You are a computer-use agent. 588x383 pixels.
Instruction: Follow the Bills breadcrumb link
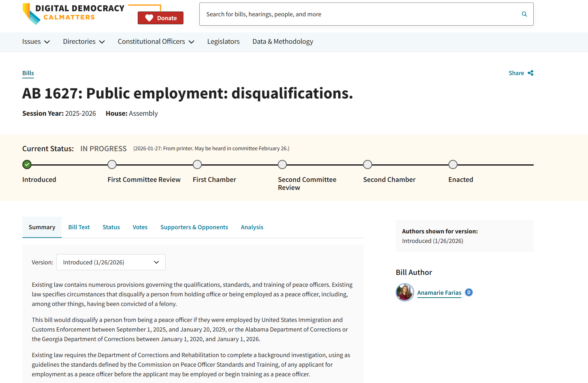click(x=28, y=73)
